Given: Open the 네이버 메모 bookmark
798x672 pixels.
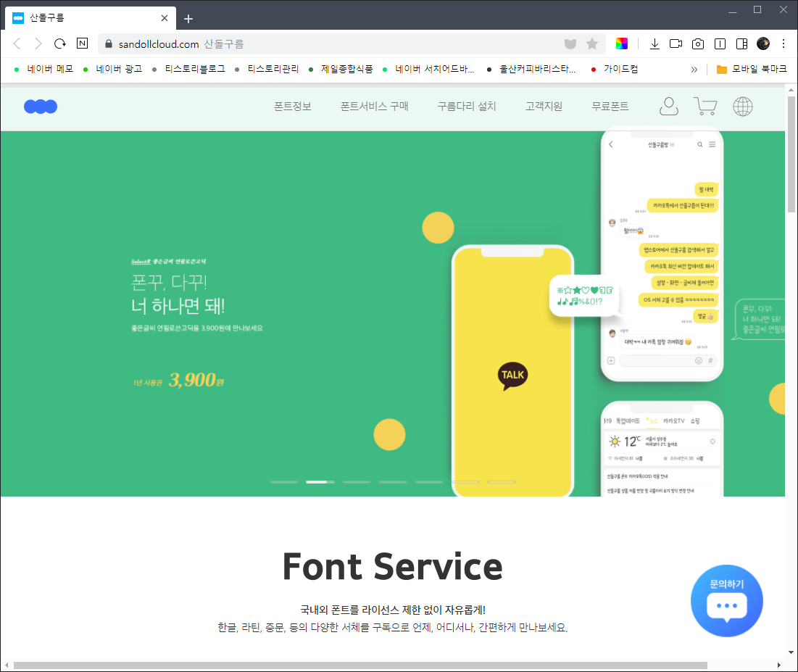Looking at the screenshot, I should [43, 70].
